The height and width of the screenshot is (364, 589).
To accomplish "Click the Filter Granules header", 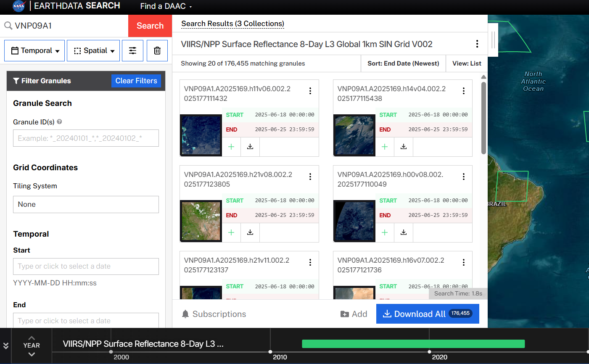I will [x=42, y=81].
